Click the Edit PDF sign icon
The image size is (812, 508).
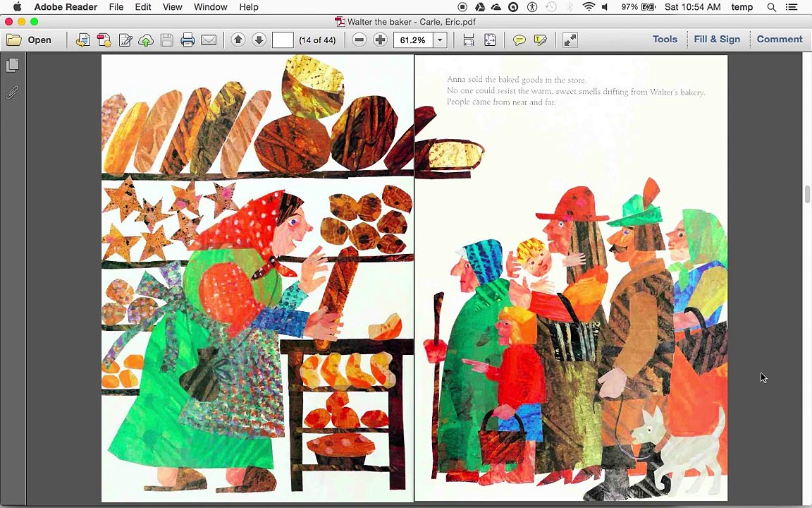125,40
